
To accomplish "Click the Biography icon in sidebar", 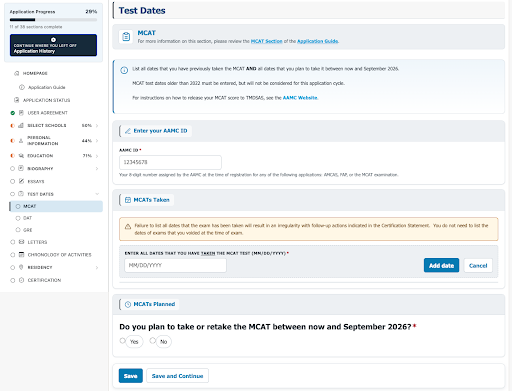I will point(21,168).
